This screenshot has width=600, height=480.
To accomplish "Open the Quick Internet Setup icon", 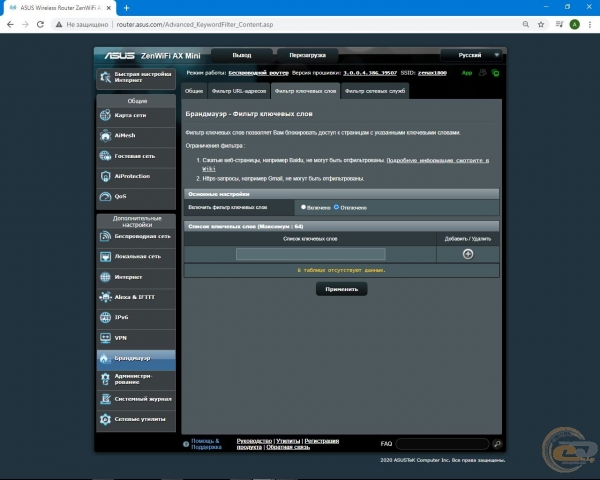I will [105, 77].
